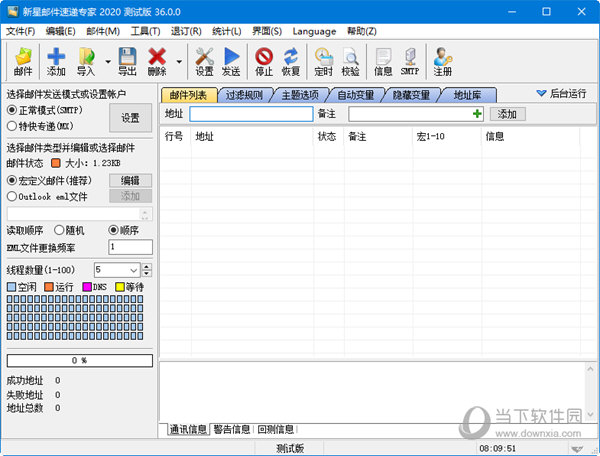This screenshot has width=600, height=456.
Task: Click the 后台运行 blue arrow icon
Action: (541, 93)
